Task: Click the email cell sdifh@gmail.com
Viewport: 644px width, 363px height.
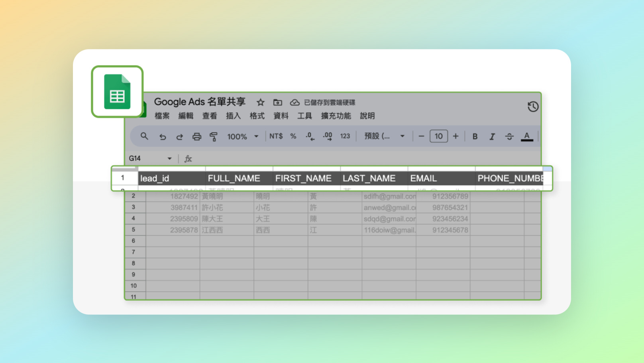Action: (389, 196)
